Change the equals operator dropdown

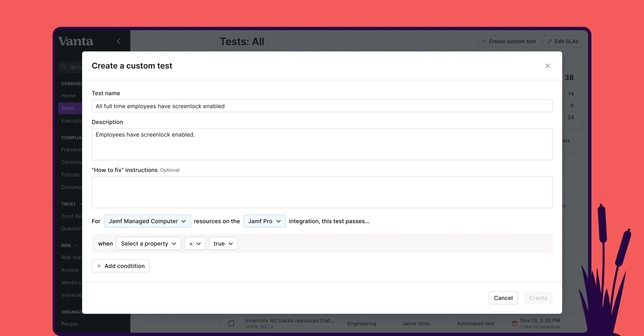coord(195,243)
